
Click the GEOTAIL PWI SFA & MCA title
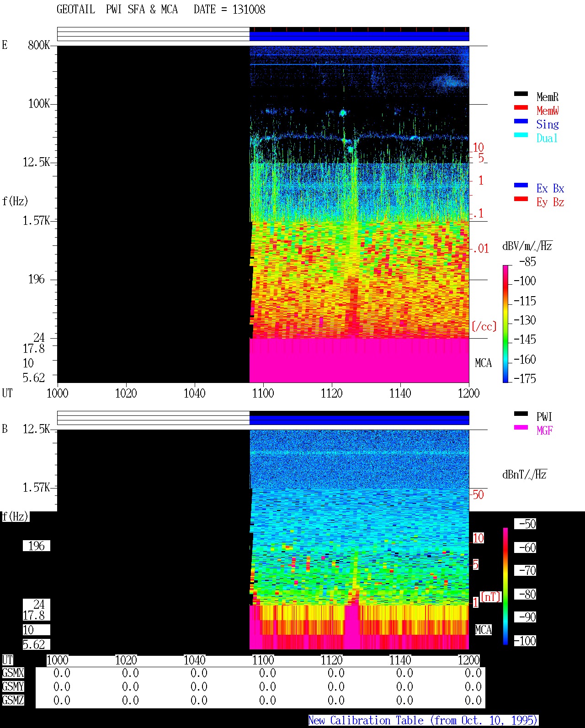(x=117, y=10)
